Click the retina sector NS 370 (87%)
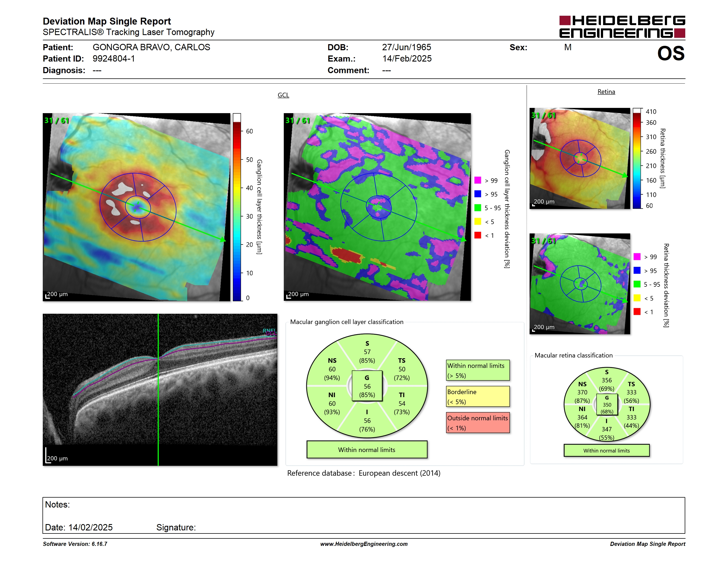The width and height of the screenshot is (728, 563). click(x=582, y=392)
